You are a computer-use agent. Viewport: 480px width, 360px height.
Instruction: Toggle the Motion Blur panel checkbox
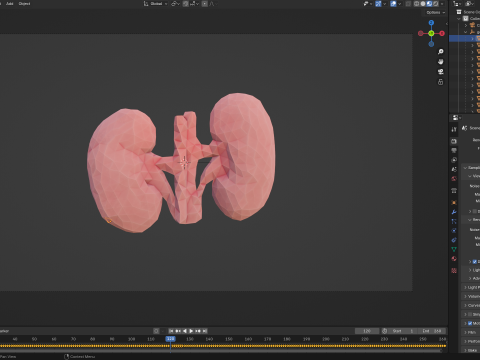point(470,323)
